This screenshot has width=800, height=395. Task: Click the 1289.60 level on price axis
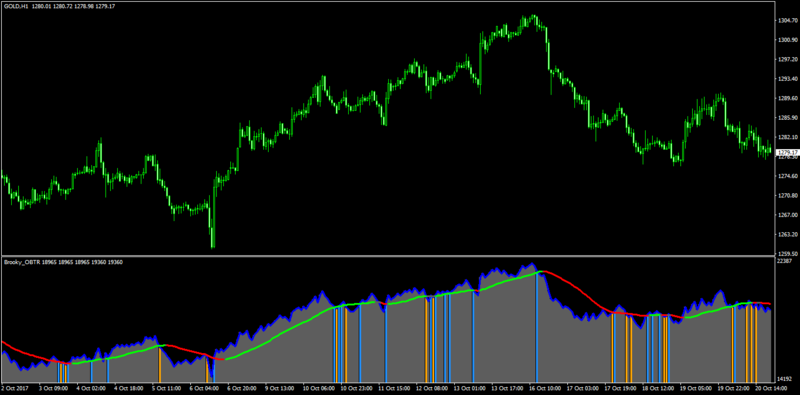click(788, 98)
